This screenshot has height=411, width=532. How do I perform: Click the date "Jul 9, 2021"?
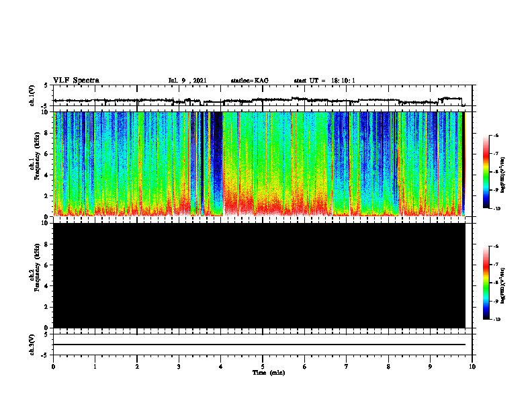click(187, 81)
